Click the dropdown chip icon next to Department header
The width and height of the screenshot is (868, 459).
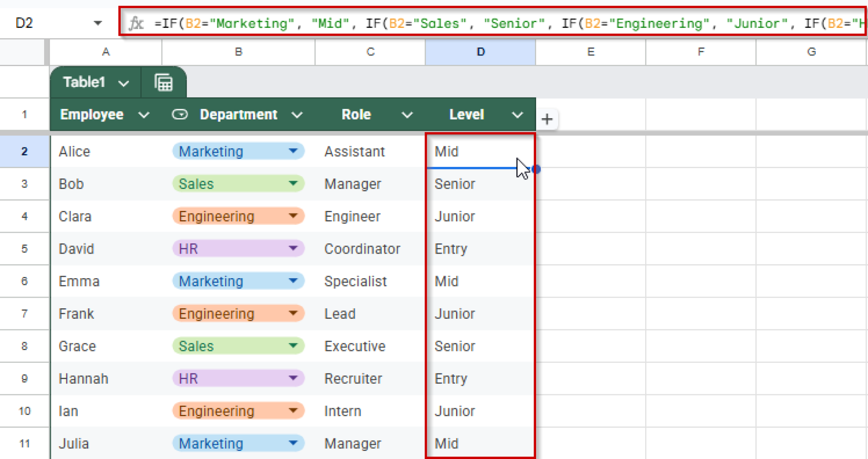[x=180, y=114]
